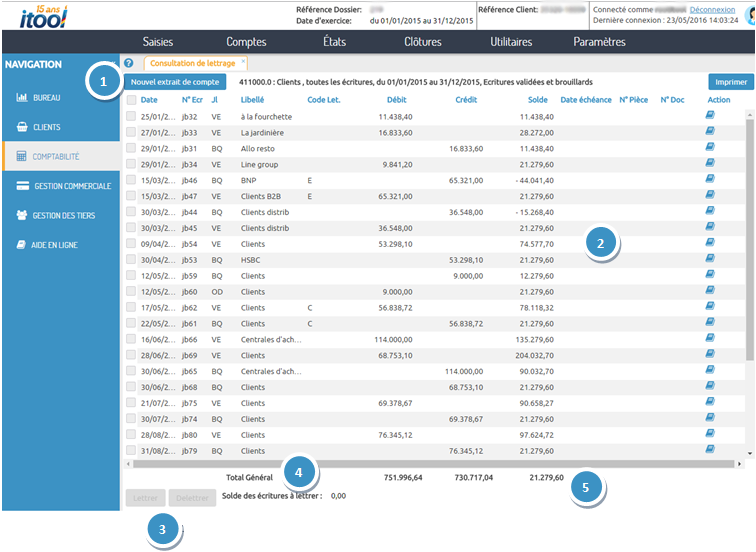This screenshot has height=552, width=756.
Task: Click the Imprimer button
Action: click(730, 81)
